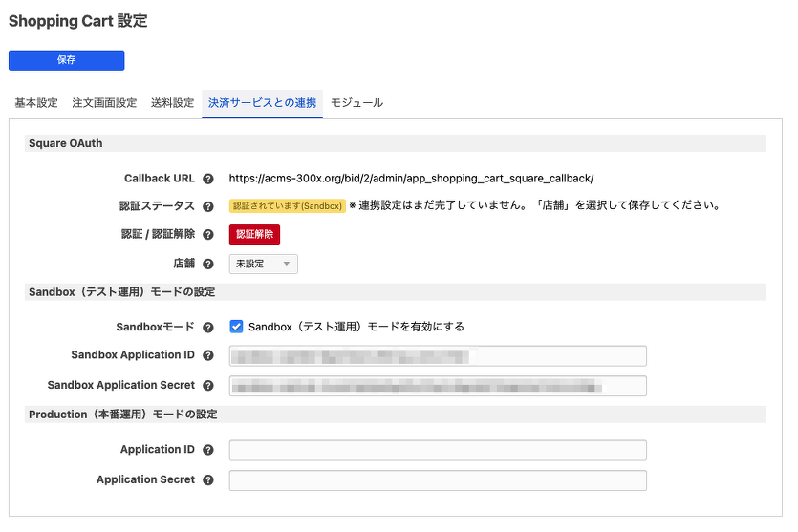Go to the モジュール tab
798x532 pixels.
[x=356, y=103]
